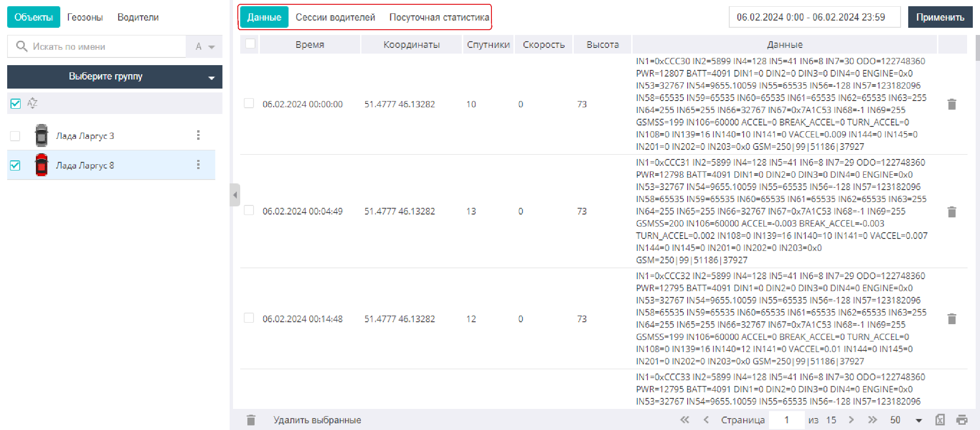980x430 pixels.
Task: Uncheck the Лада Ларгус 8 checkbox
Action: pos(15,166)
